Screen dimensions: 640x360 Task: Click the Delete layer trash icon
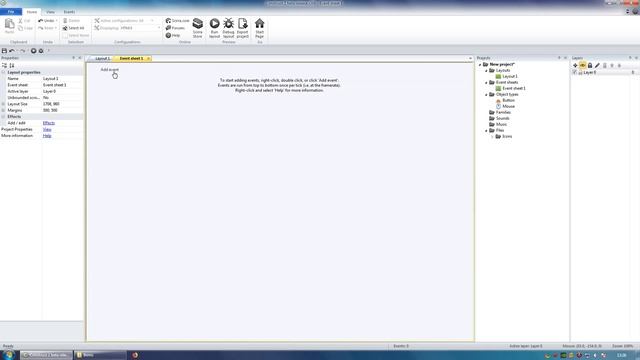click(604, 65)
